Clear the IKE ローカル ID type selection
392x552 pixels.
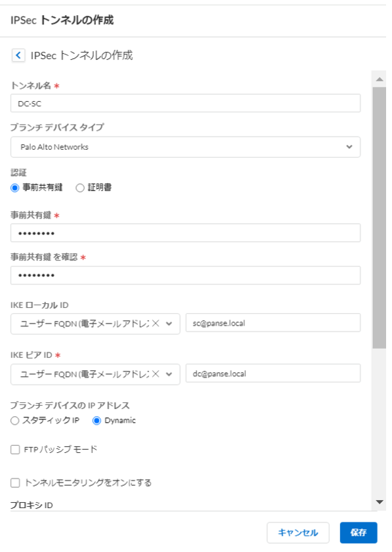[156, 324]
